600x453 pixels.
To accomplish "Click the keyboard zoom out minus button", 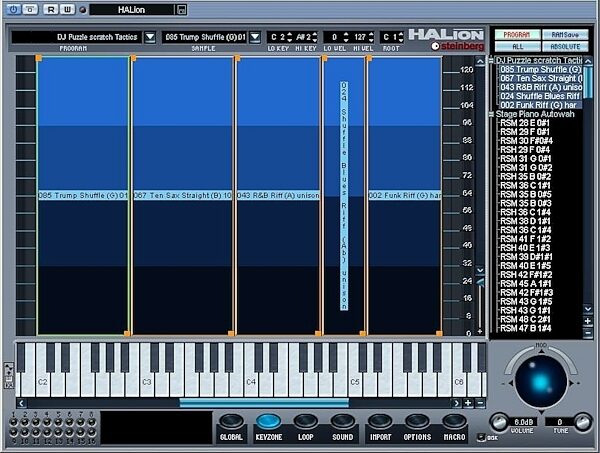I will click(x=481, y=403).
